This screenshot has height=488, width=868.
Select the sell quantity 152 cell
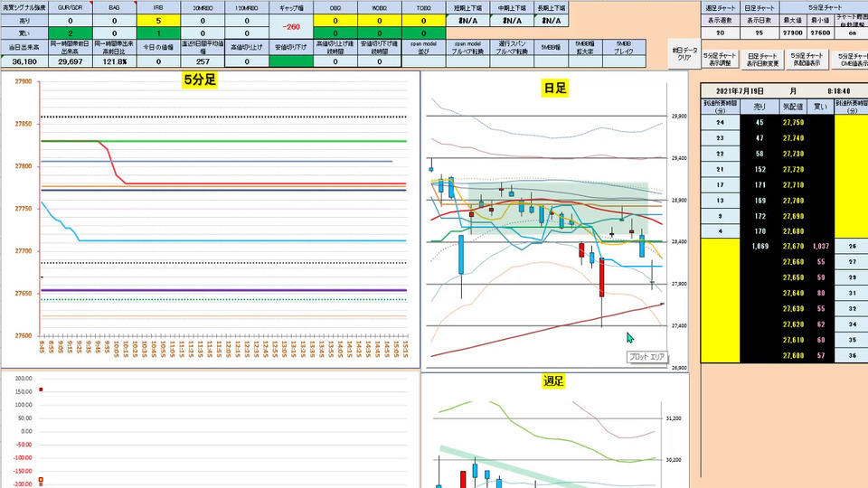click(760, 169)
